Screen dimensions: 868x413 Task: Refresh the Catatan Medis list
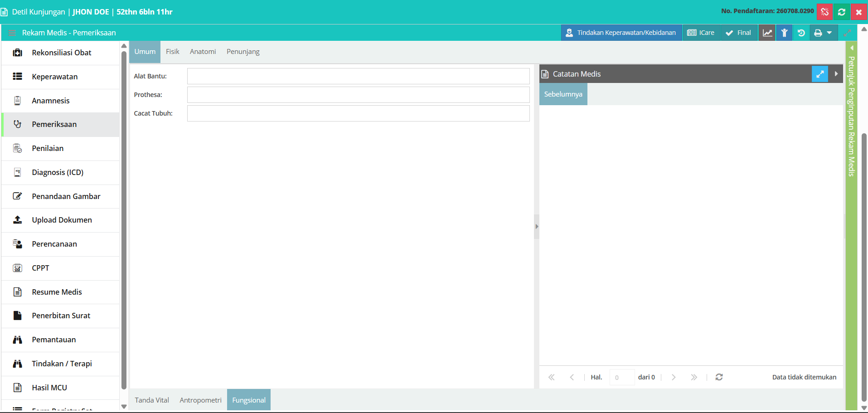[719, 377]
